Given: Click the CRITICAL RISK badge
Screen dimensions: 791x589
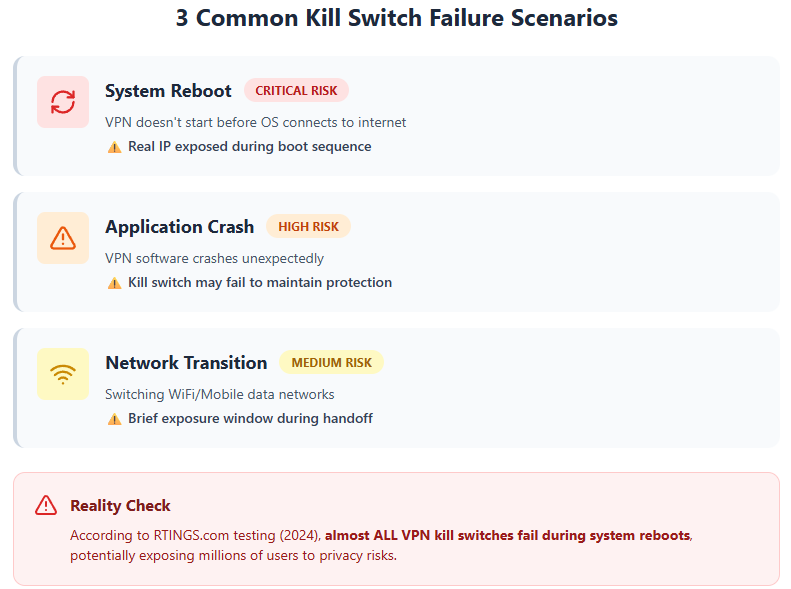Looking at the screenshot, I should point(296,90).
